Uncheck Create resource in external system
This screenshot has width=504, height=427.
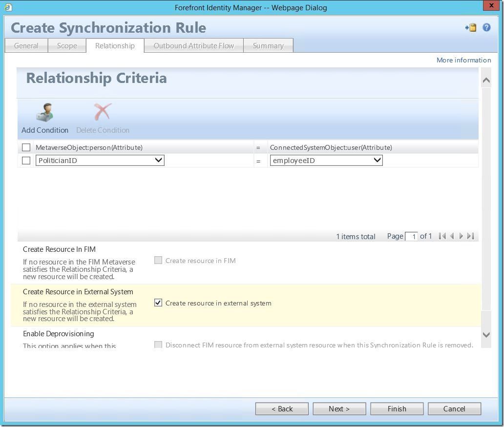[158, 303]
